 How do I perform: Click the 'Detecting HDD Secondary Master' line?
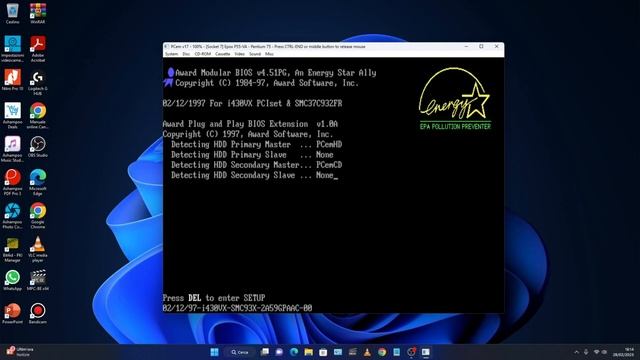tap(256, 165)
